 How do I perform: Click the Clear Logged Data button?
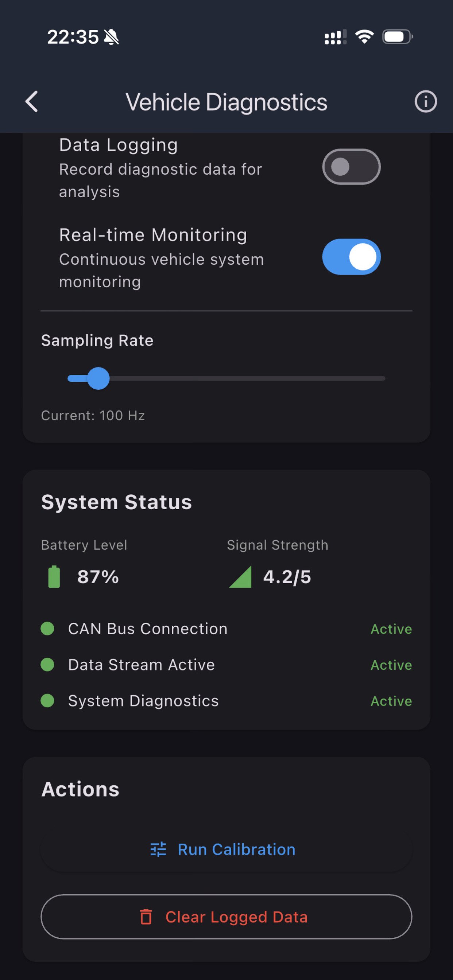(226, 917)
